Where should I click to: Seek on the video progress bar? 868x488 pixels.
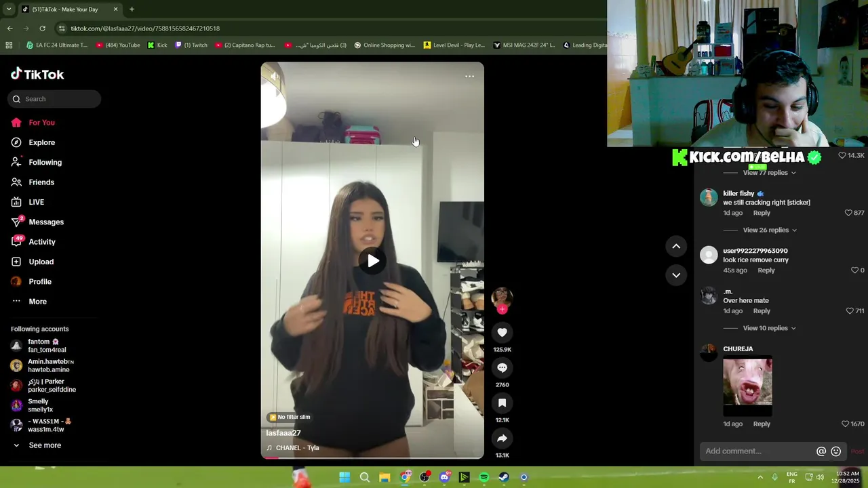tap(372, 457)
